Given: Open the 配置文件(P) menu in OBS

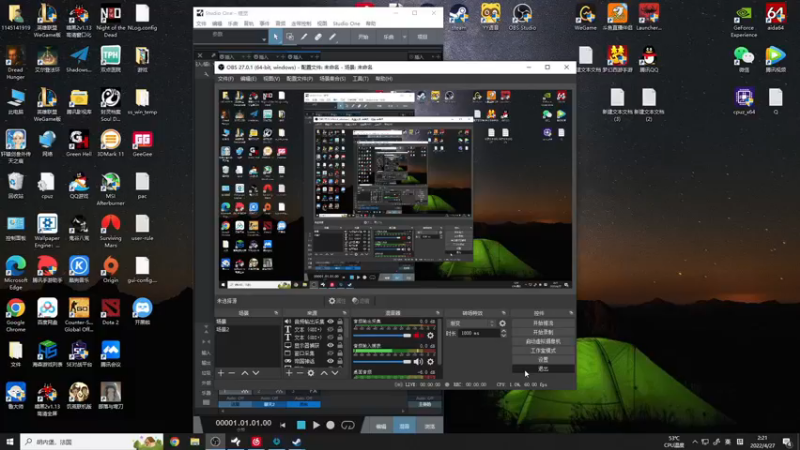Looking at the screenshot, I should coord(299,79).
